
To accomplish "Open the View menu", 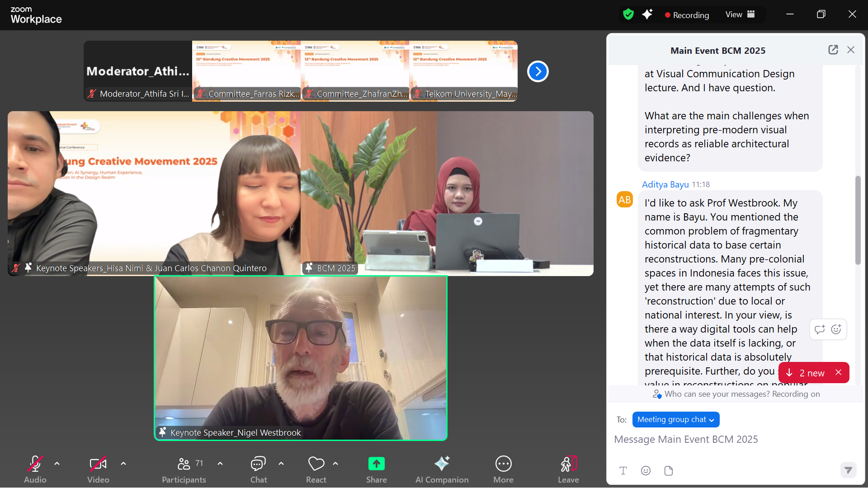I will 739,14.
